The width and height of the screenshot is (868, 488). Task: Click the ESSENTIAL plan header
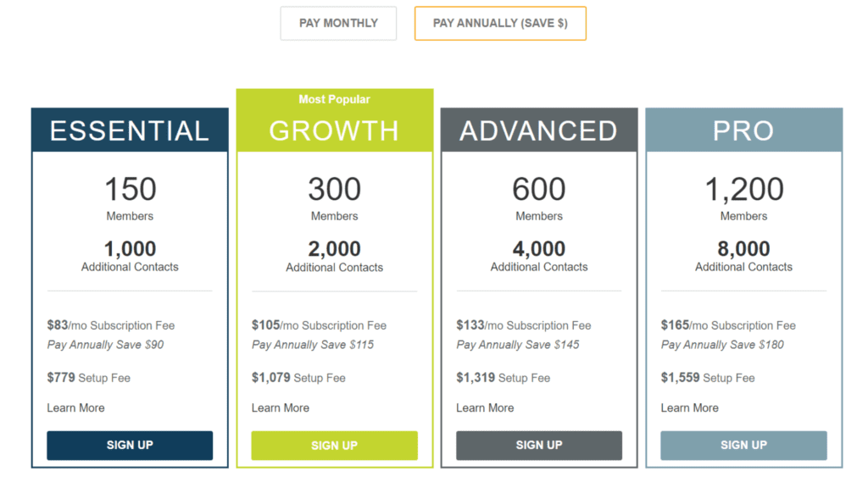(x=130, y=130)
